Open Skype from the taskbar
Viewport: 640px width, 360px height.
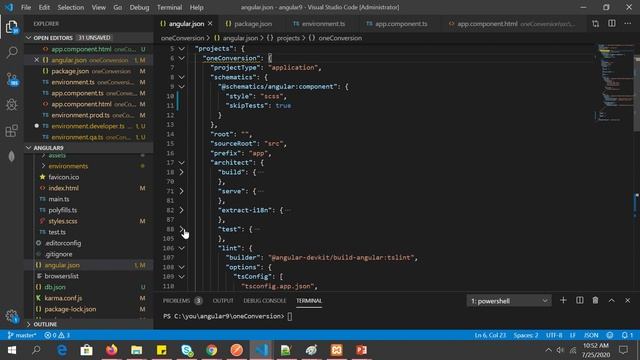click(187, 350)
